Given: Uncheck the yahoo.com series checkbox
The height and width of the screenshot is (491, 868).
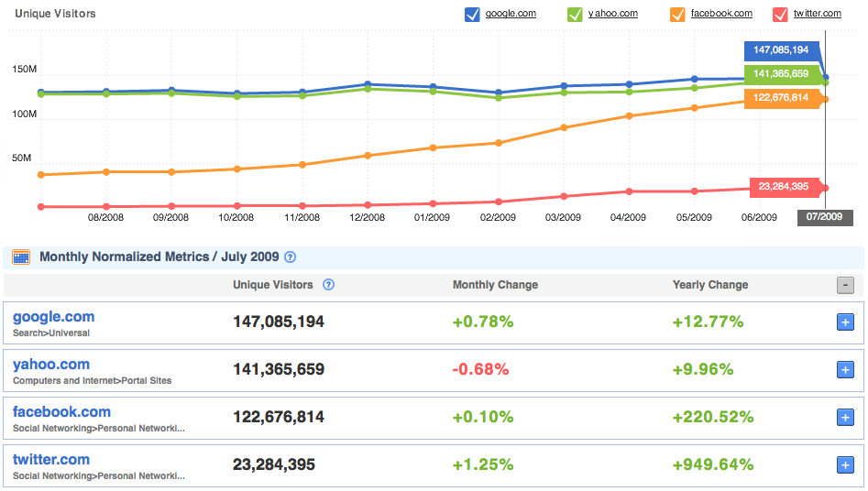Looking at the screenshot, I should pyautogui.click(x=575, y=15).
